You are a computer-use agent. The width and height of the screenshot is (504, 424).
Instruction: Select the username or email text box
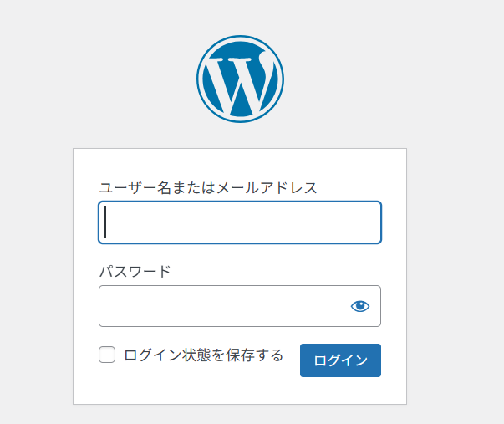coord(240,222)
